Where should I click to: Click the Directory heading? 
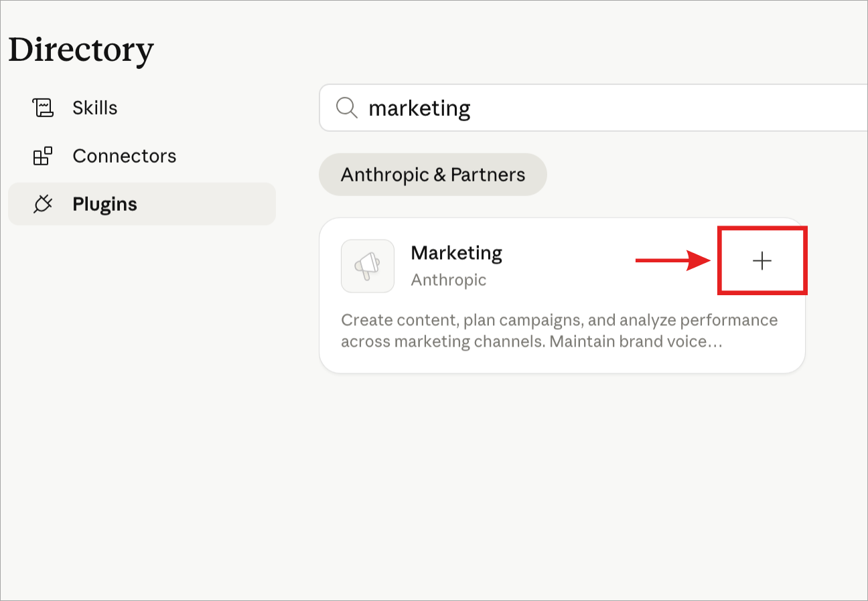(x=81, y=50)
